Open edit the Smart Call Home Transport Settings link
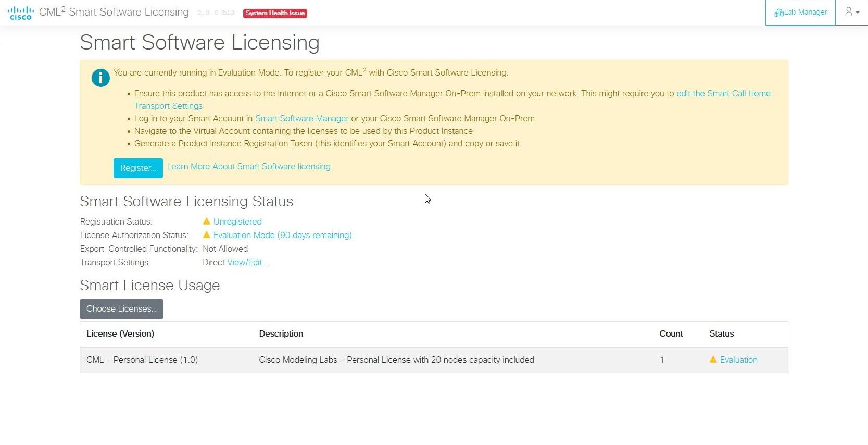 [723, 94]
